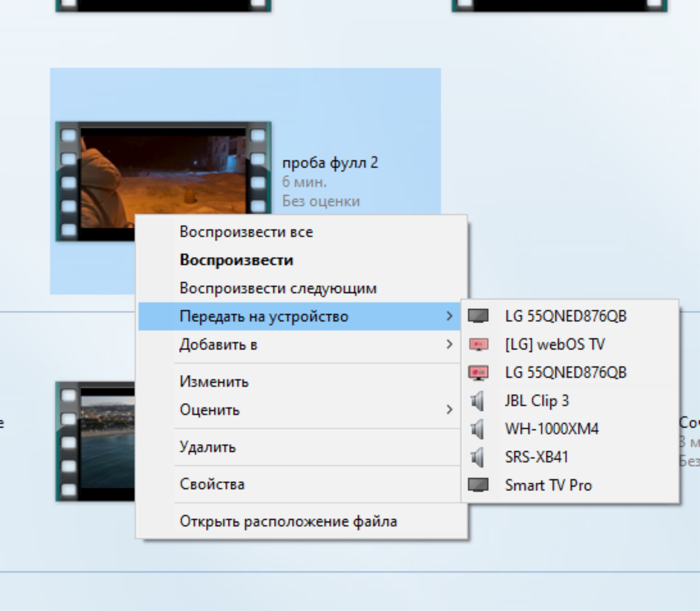
Task: Click speaker icon next to JBL Clip 3
Action: (477, 401)
